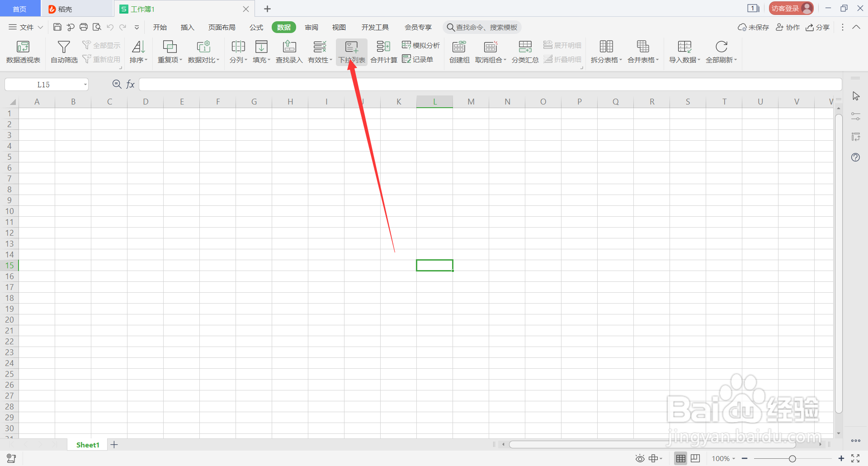This screenshot has width=868, height=466.
Task: Toggle full screen mode icon
Action: tap(855, 458)
